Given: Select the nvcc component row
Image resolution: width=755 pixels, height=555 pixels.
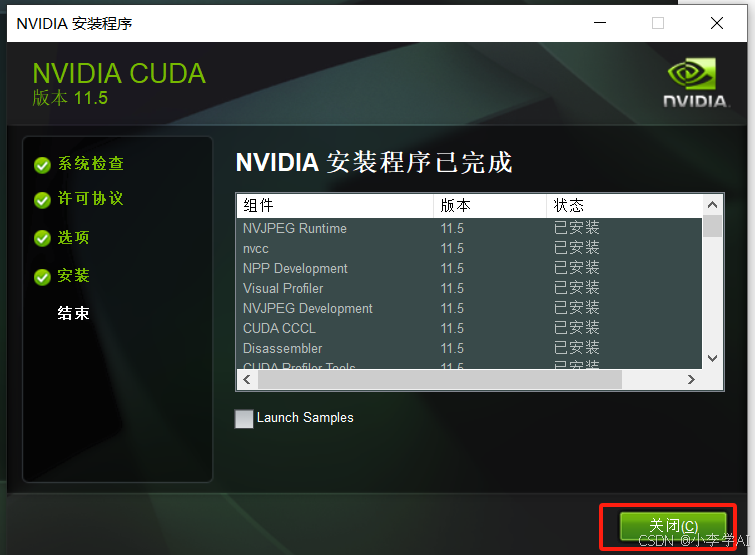Looking at the screenshot, I should 469,248.
